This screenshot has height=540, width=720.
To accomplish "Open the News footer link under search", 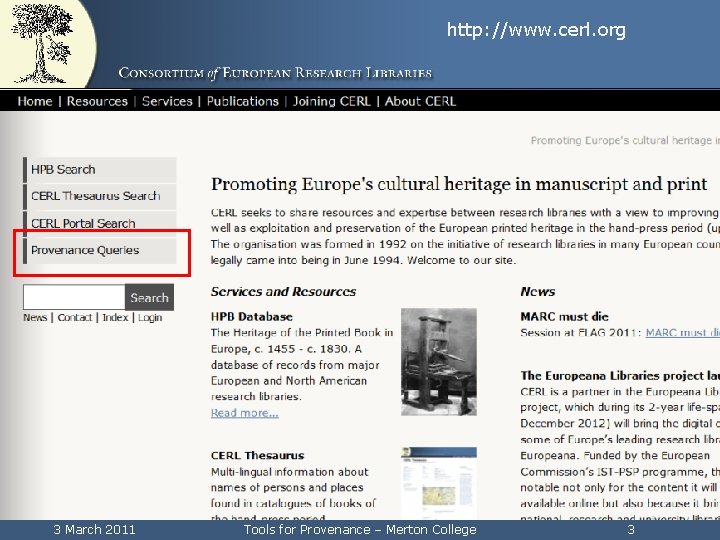I will click(x=35, y=318).
